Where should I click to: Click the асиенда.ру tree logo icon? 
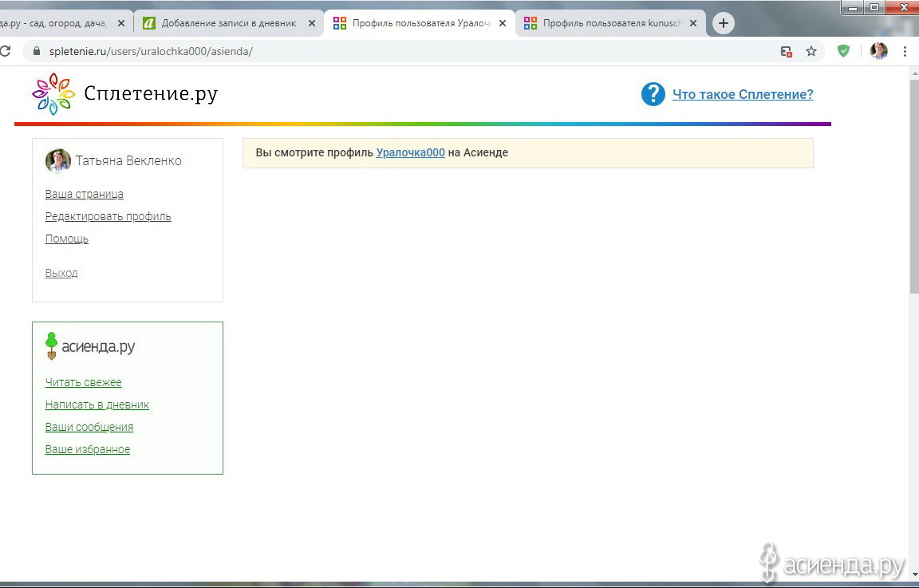pyautogui.click(x=52, y=346)
